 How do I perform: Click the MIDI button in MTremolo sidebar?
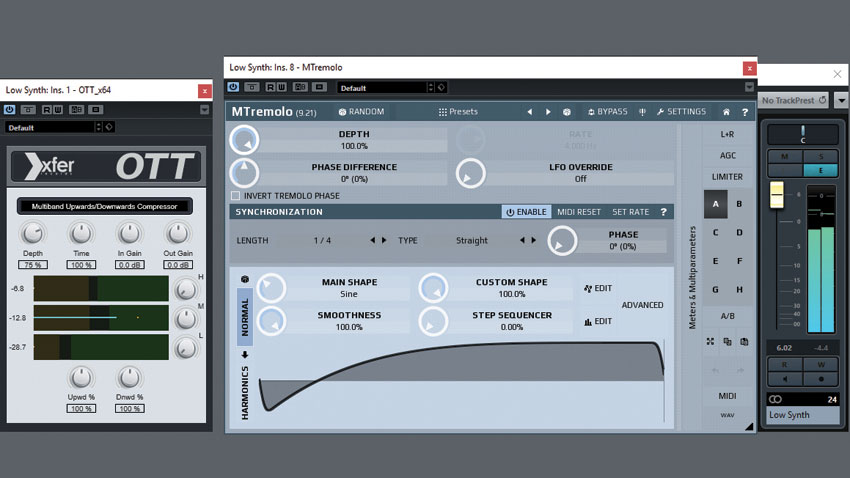coord(727,396)
